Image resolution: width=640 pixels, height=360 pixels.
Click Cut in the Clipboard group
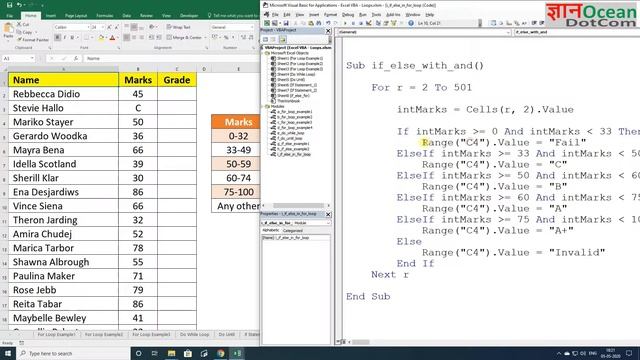click(x=24, y=24)
